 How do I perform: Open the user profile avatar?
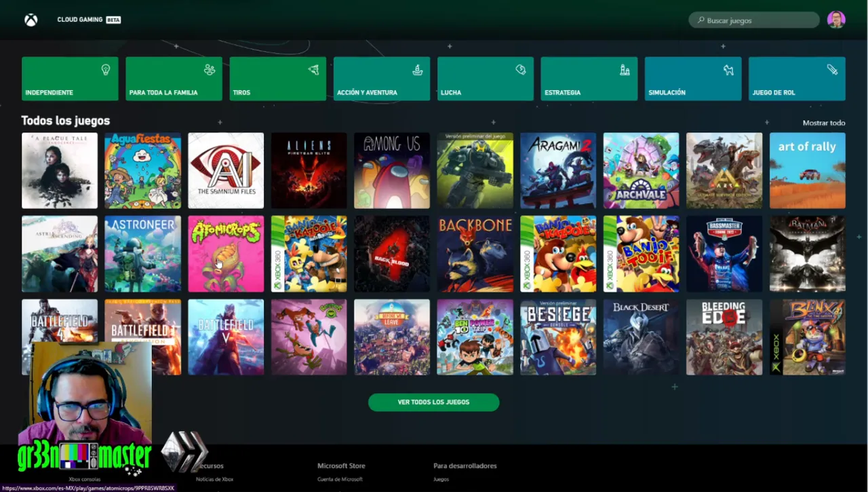click(836, 20)
